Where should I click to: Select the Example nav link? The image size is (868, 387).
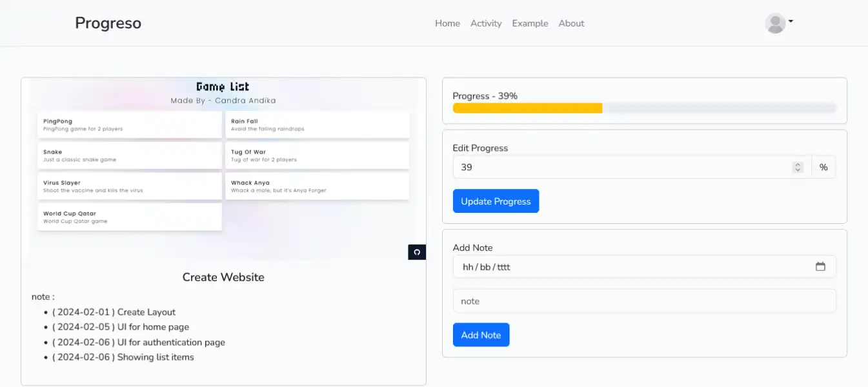pyautogui.click(x=530, y=23)
